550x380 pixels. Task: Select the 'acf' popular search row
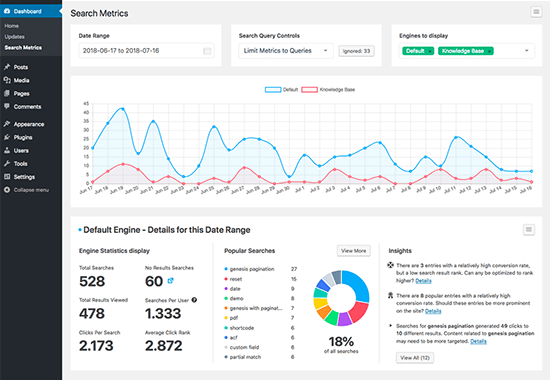[x=260, y=338]
